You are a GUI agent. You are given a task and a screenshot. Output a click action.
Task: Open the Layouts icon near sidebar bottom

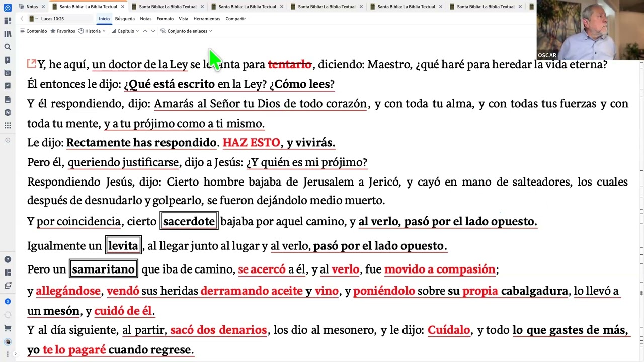[x=8, y=273]
